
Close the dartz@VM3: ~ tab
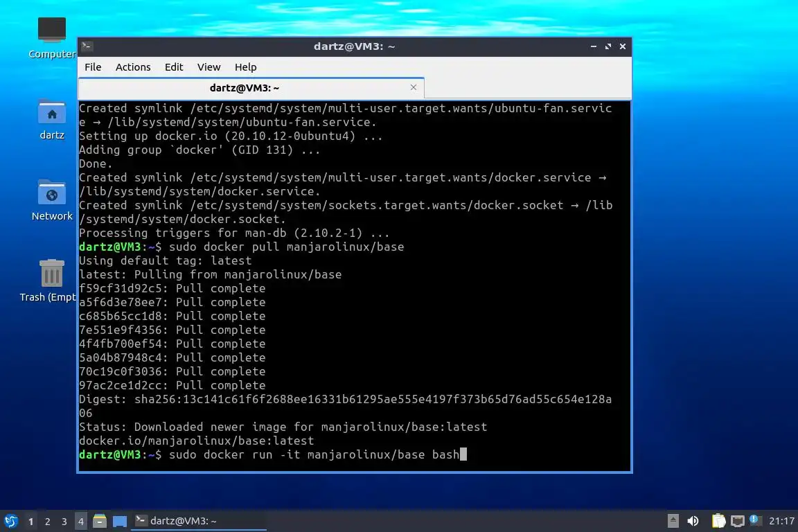click(414, 87)
